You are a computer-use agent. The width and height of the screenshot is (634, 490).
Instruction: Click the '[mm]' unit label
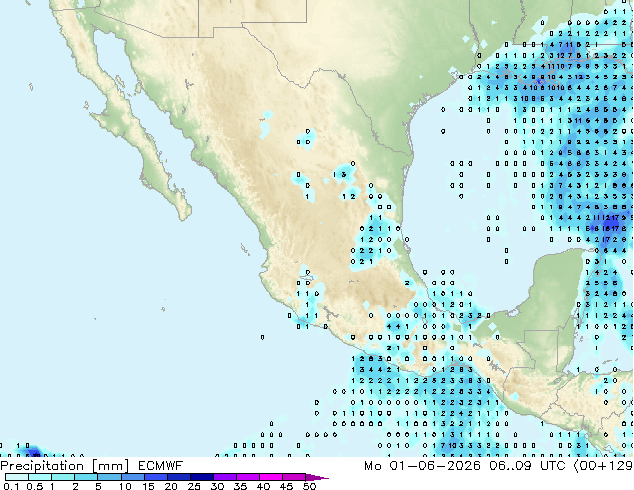(111, 467)
